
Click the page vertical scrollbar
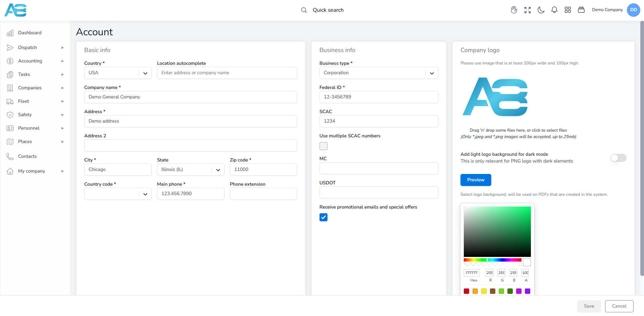(x=642, y=148)
